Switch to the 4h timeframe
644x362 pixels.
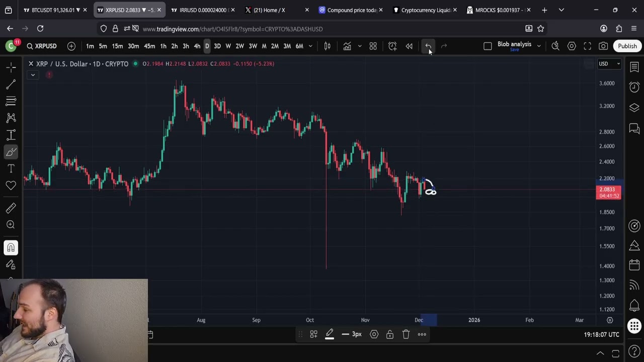197,46
